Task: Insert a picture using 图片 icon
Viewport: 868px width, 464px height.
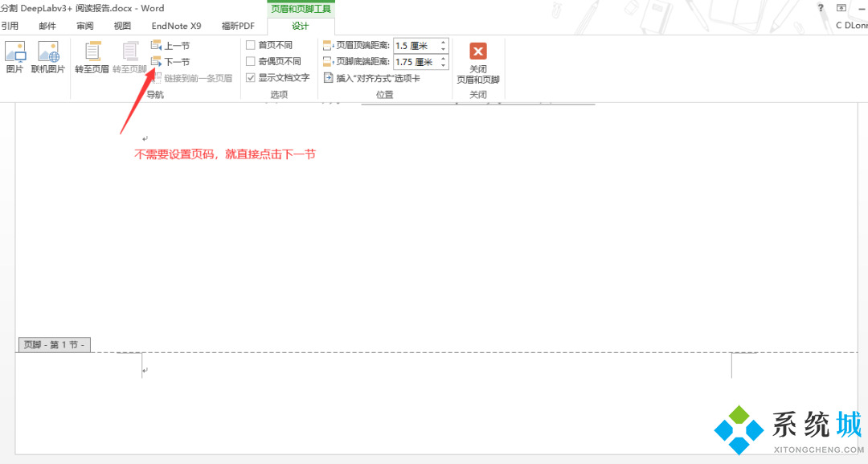Action: pos(14,55)
